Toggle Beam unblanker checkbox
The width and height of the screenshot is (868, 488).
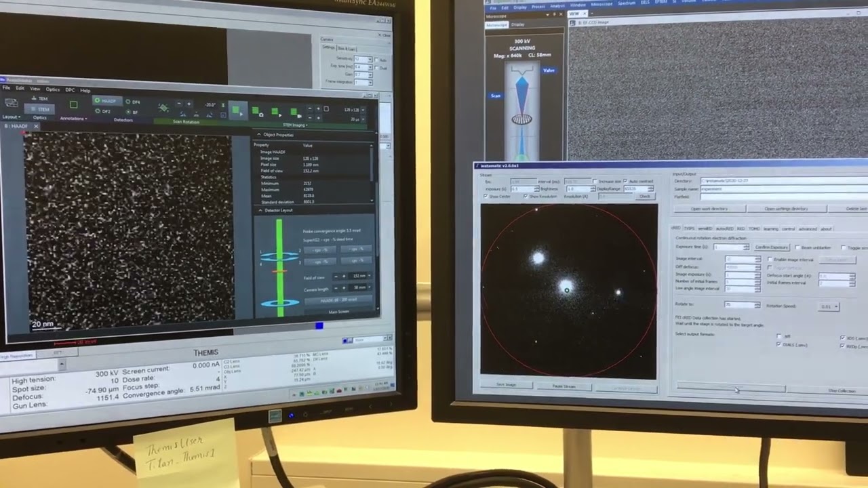[797, 247]
